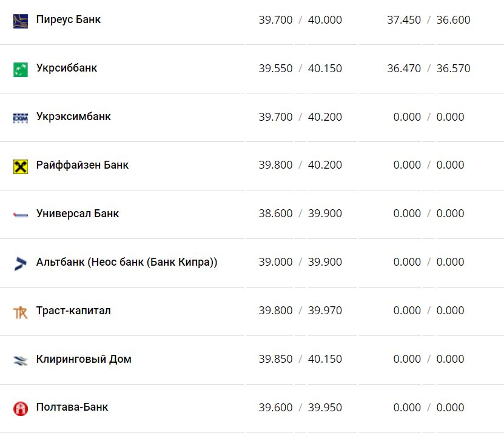Open the Клиринговый Дом link
504x441 pixels.
[x=84, y=359]
